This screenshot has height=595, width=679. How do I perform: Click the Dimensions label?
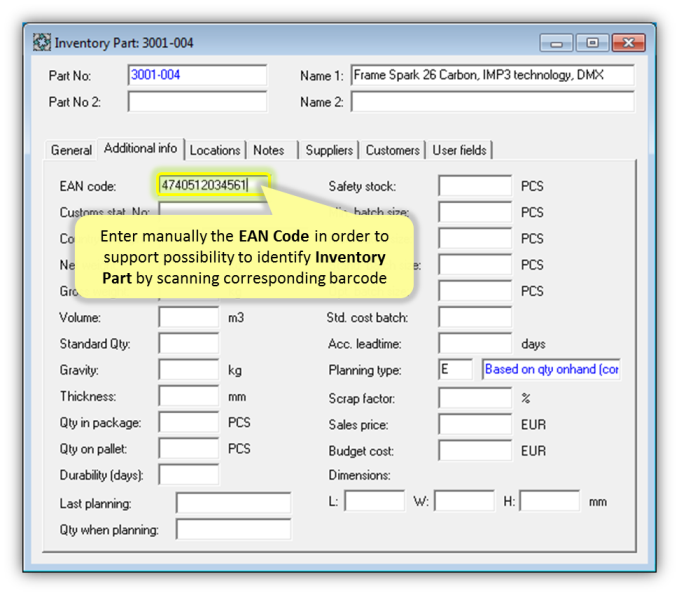(x=359, y=475)
